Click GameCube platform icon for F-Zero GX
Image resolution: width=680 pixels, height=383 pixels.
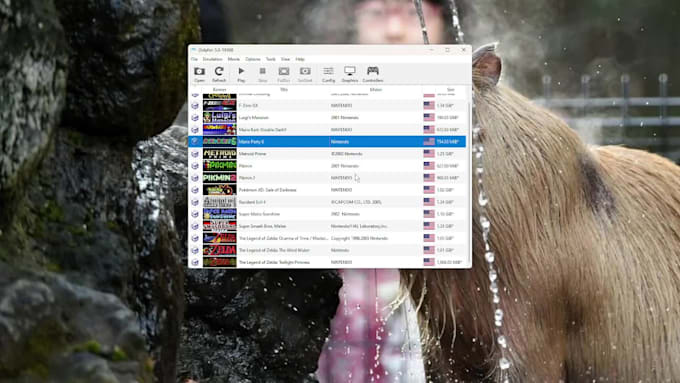(195, 105)
